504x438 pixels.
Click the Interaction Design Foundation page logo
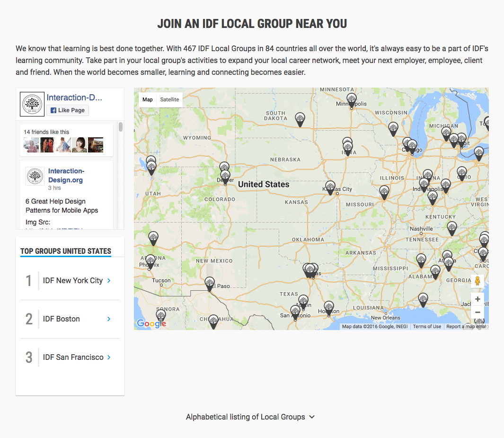(32, 104)
